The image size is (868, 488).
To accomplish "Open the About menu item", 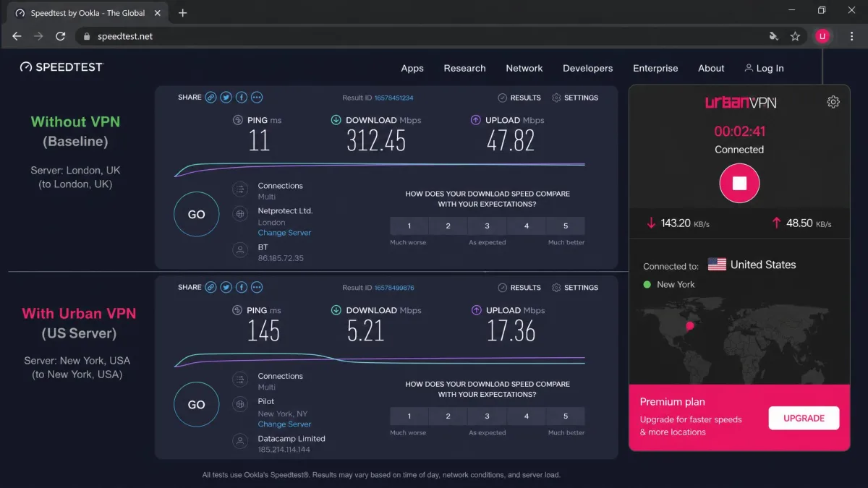I will [x=711, y=68].
